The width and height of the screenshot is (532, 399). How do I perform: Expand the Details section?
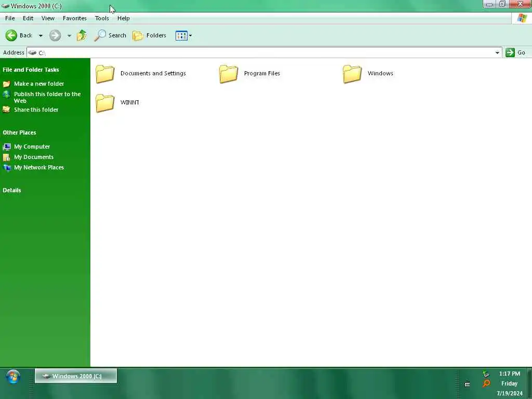pos(12,190)
